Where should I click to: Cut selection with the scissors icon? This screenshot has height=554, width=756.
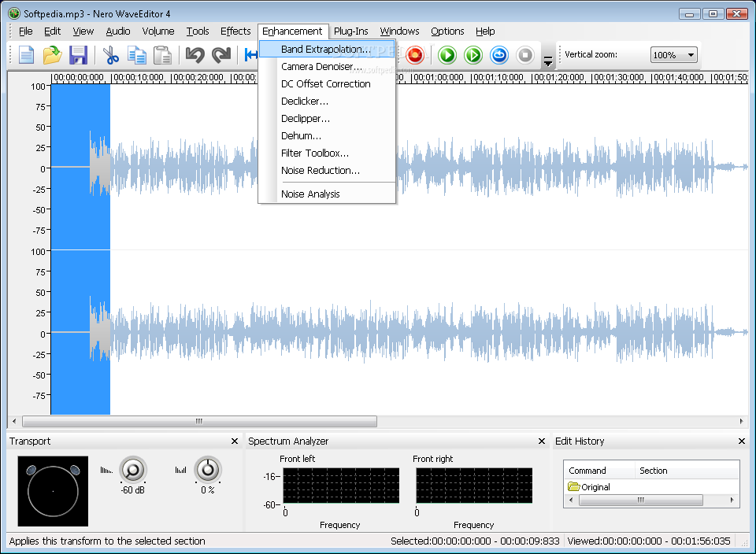point(111,55)
